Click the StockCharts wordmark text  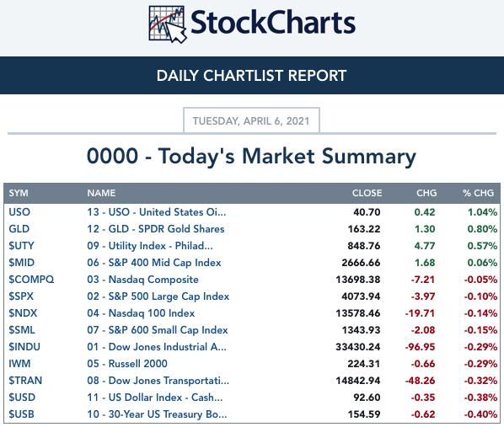pos(273,23)
